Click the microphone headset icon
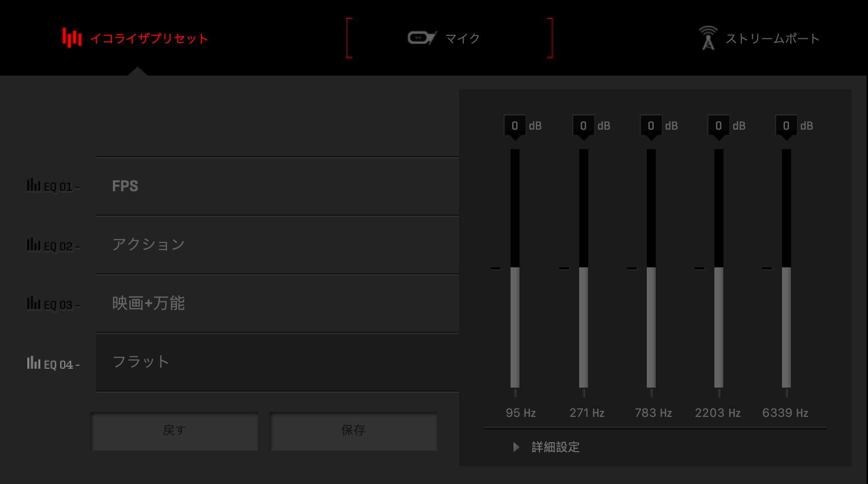868x484 pixels. coord(422,38)
